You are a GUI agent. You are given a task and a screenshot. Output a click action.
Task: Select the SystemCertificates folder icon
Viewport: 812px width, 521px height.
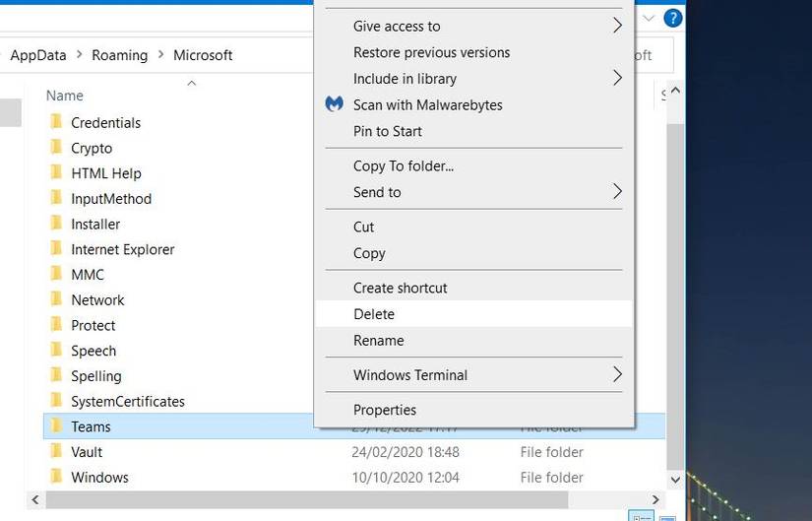coord(56,401)
